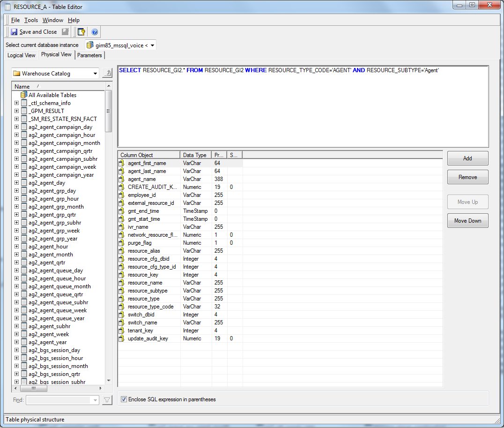The image size is (504, 428).
Task: Select the All Available Tables database icon
Action: 24,95
